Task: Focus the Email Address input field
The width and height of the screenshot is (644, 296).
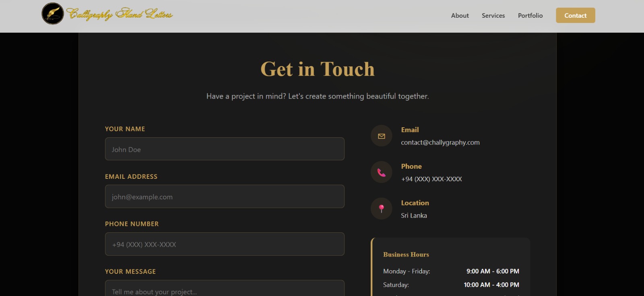Action: pos(225,197)
